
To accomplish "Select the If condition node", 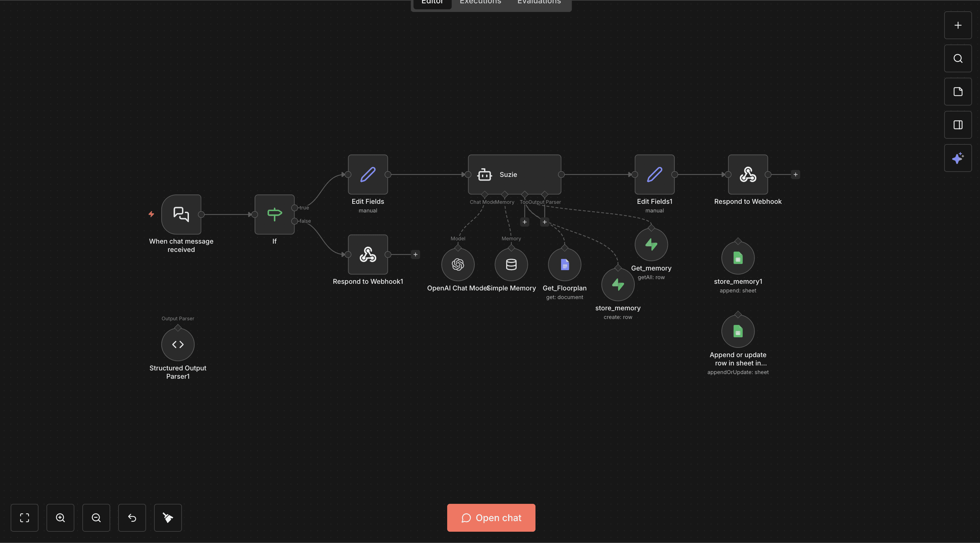I will 274,214.
